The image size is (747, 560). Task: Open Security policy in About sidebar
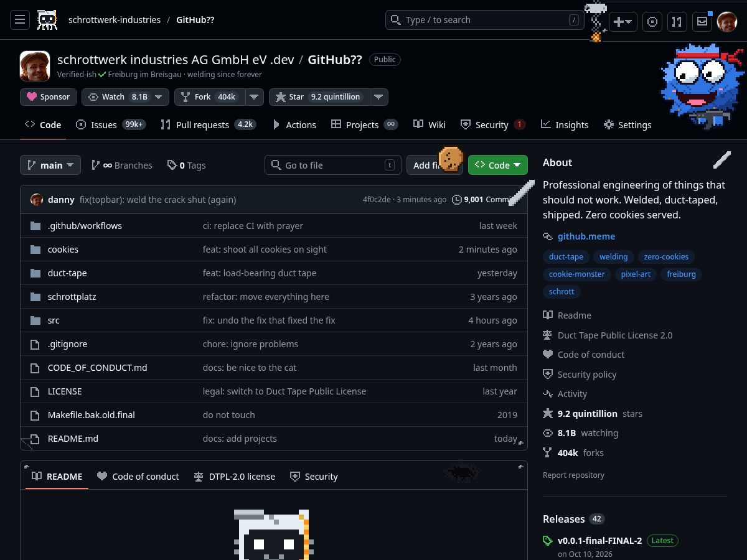[580, 374]
